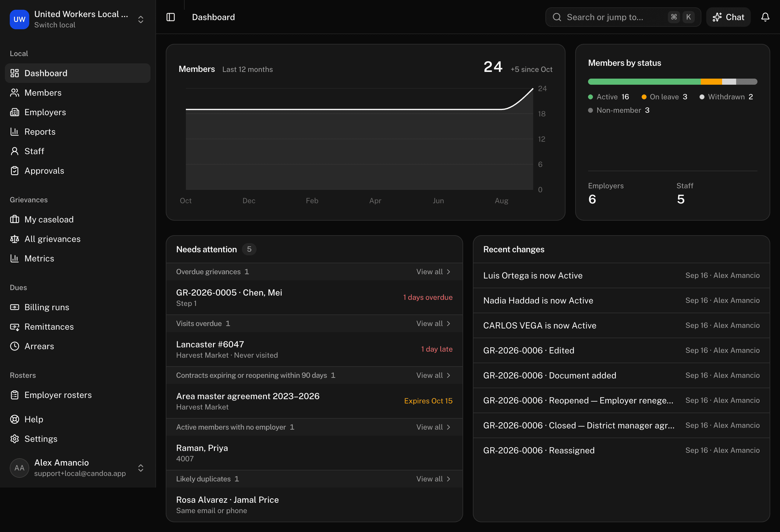This screenshot has height=532, width=780.
Task: Open GR-2026-0006 · Document added change
Action: [x=621, y=375]
